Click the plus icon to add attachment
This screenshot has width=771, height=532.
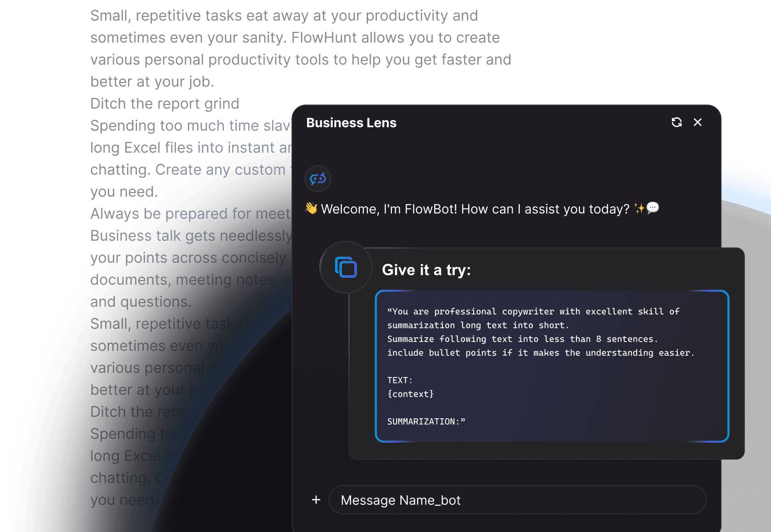pyautogui.click(x=316, y=500)
